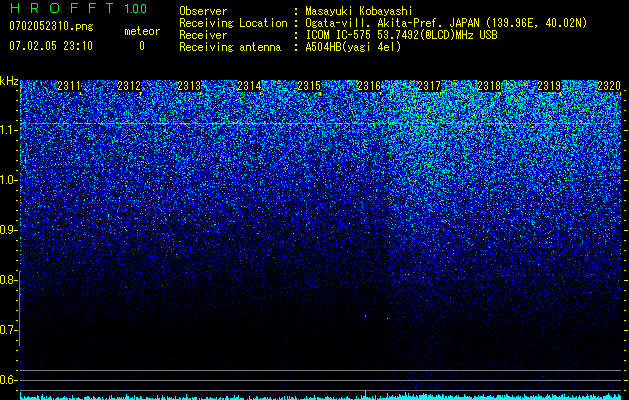Click time marker 2312

(x=130, y=86)
